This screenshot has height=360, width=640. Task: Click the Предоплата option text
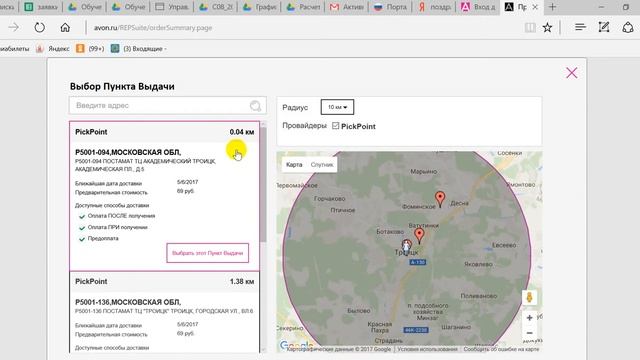click(x=103, y=238)
